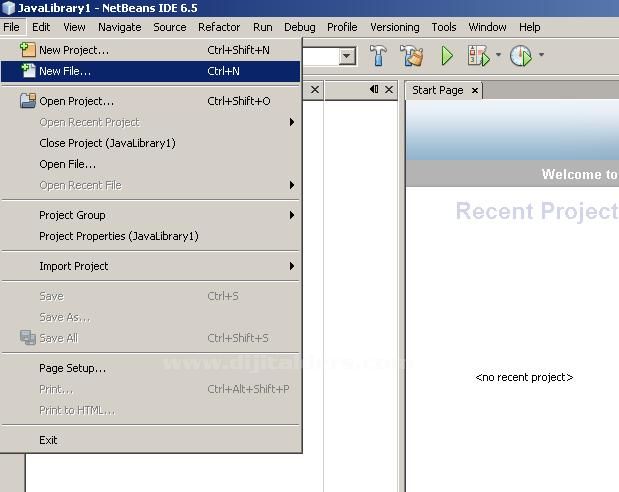
Task: Click the minimize panel icon beside close
Action: pyautogui.click(x=374, y=89)
